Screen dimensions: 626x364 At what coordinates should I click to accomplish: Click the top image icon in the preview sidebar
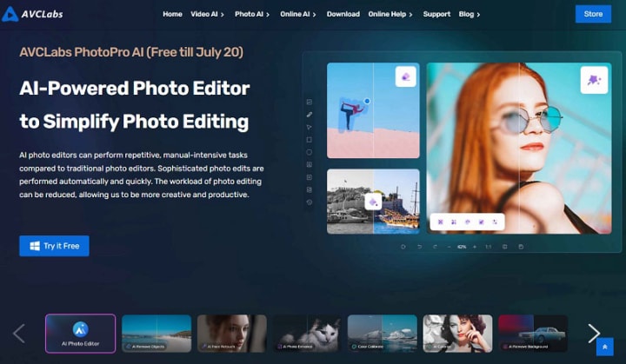coord(309,103)
